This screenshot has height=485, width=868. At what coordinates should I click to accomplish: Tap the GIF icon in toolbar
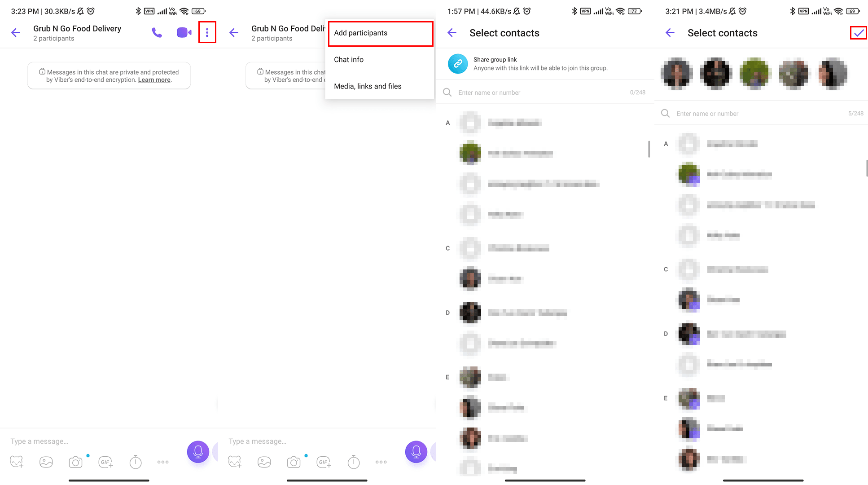click(105, 462)
